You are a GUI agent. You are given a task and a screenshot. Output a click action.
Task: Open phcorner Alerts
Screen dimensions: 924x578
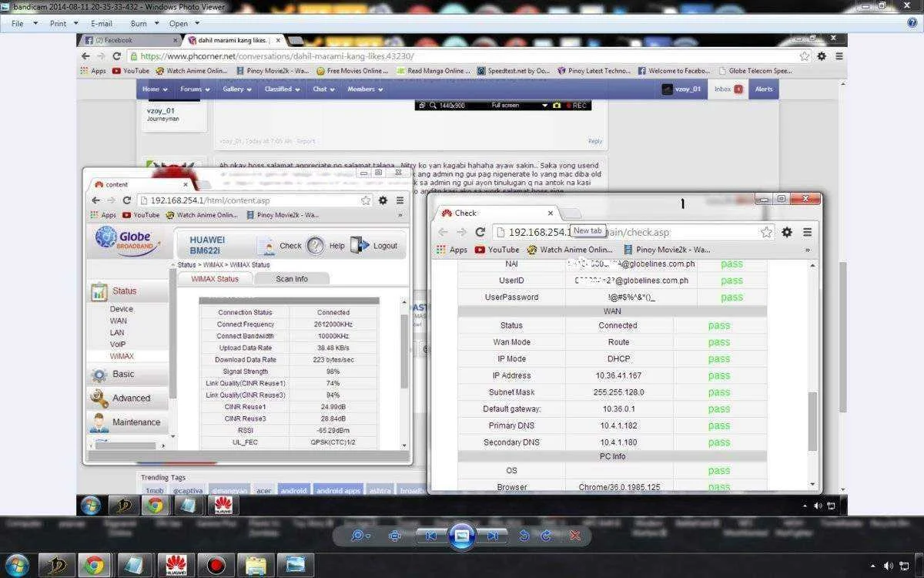click(764, 89)
